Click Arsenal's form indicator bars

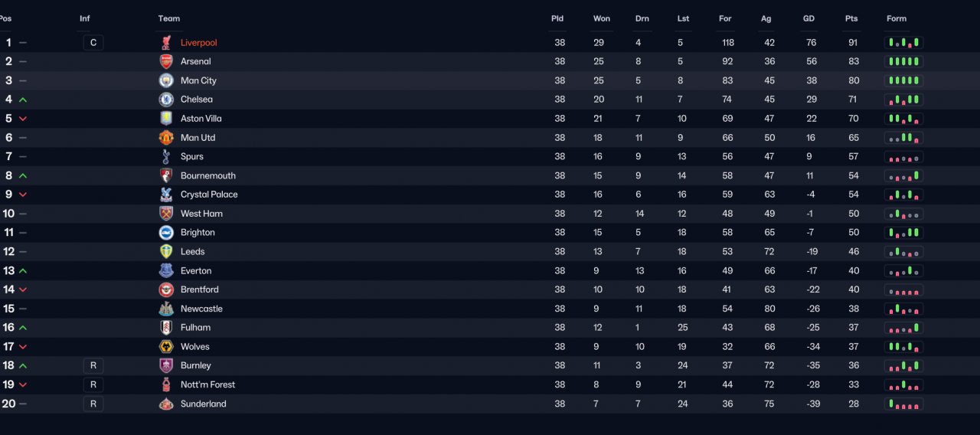[904, 61]
